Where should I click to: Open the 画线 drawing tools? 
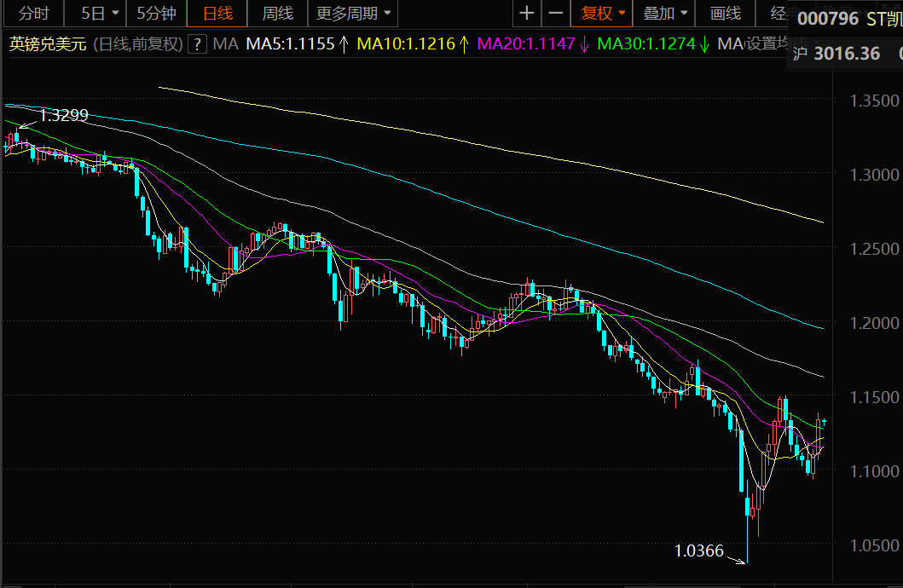coord(725,14)
